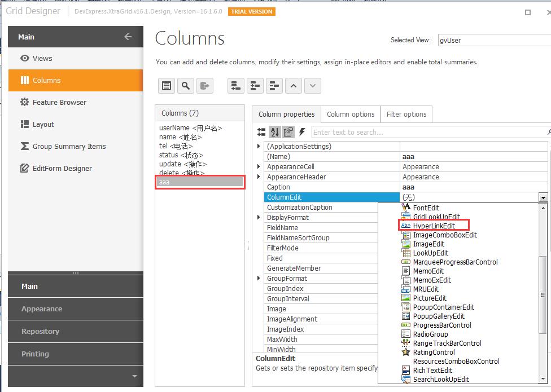
Task: Click the retrieve fields toolbar icon
Action: click(204, 86)
